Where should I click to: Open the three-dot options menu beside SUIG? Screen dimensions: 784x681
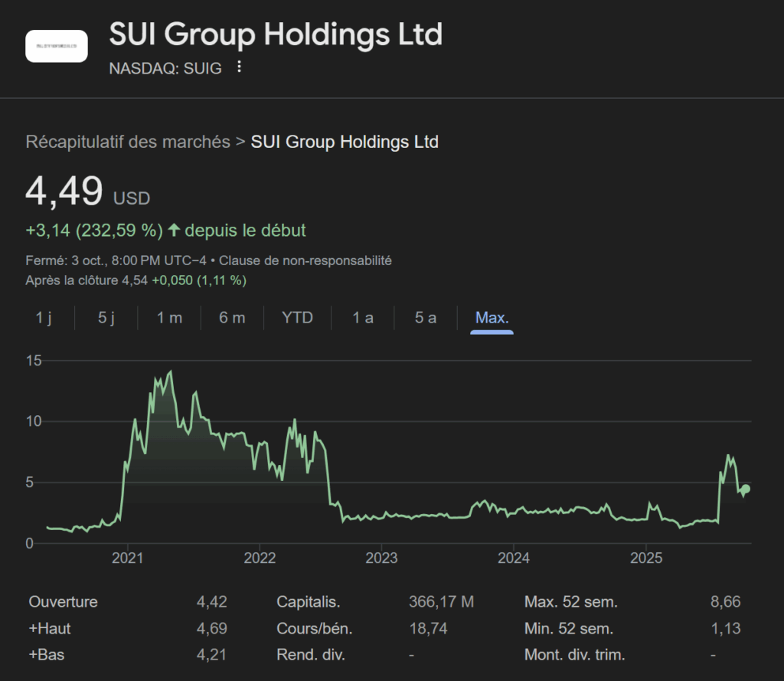pyautogui.click(x=239, y=67)
